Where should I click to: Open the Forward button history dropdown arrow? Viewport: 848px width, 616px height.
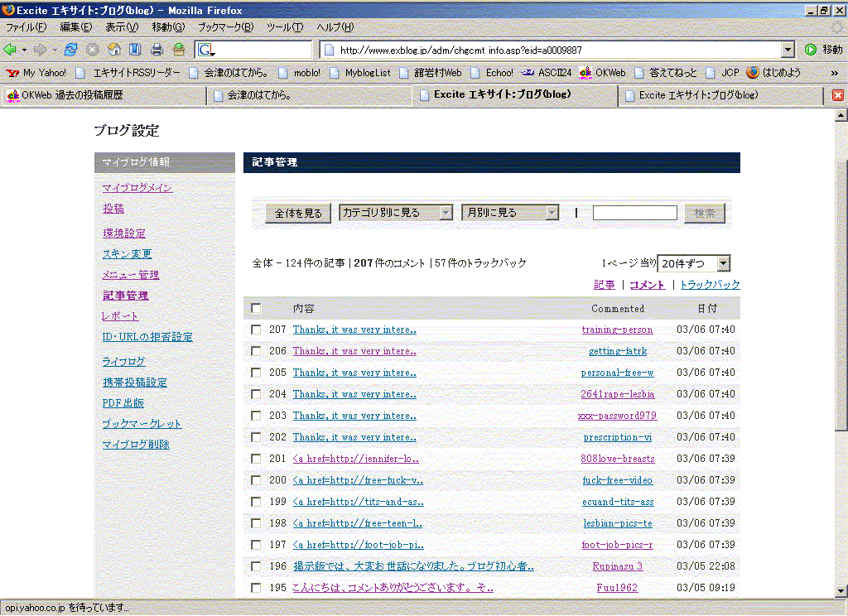pos(55,50)
